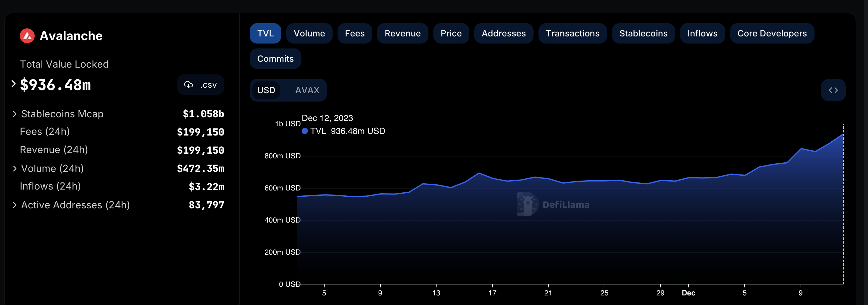Toggle the TVL chart metric
The height and width of the screenshot is (305, 868).
click(x=266, y=33)
